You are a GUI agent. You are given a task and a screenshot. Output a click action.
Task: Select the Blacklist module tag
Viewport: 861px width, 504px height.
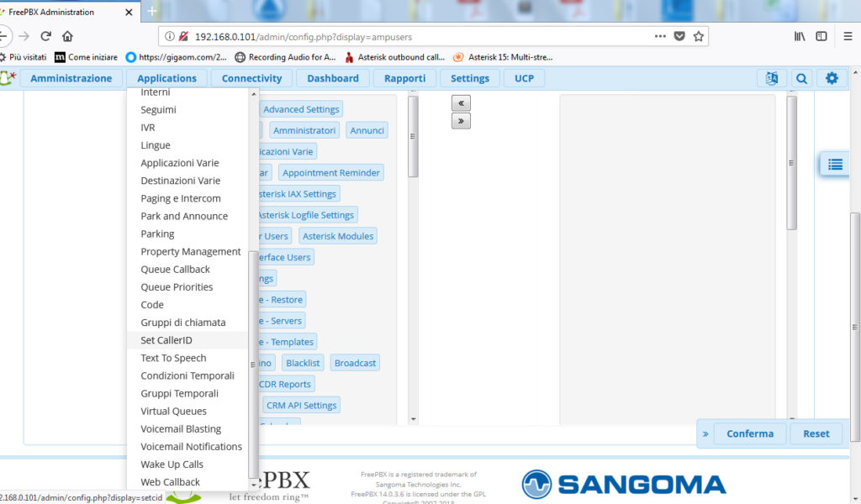pyautogui.click(x=303, y=363)
